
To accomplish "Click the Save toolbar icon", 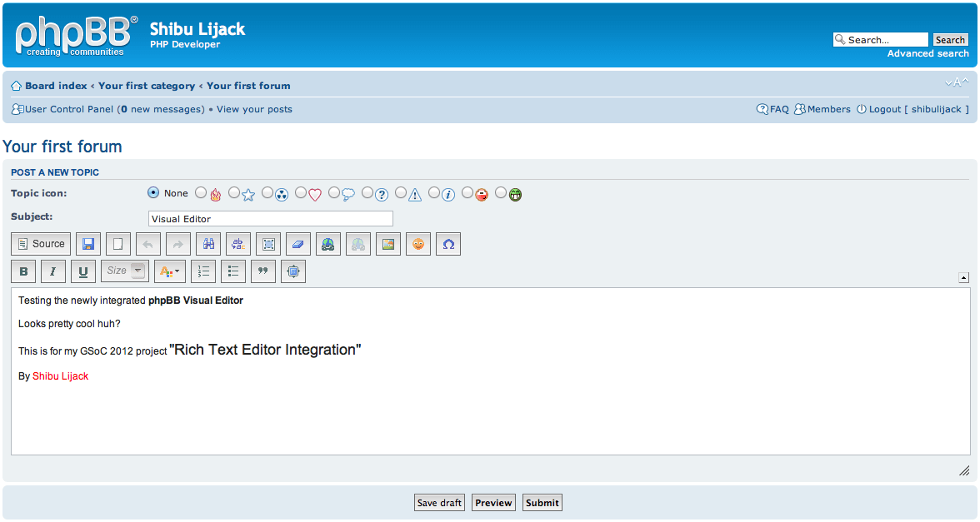I will point(88,243).
